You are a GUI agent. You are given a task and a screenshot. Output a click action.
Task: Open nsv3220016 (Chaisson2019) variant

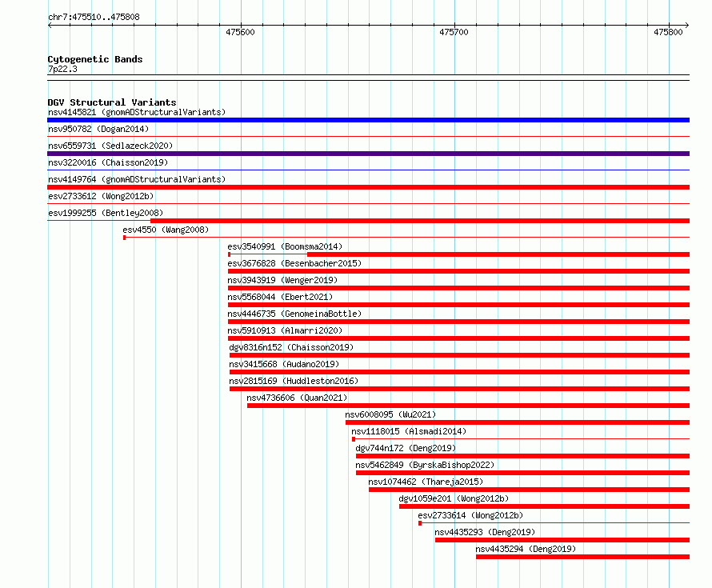pos(108,162)
